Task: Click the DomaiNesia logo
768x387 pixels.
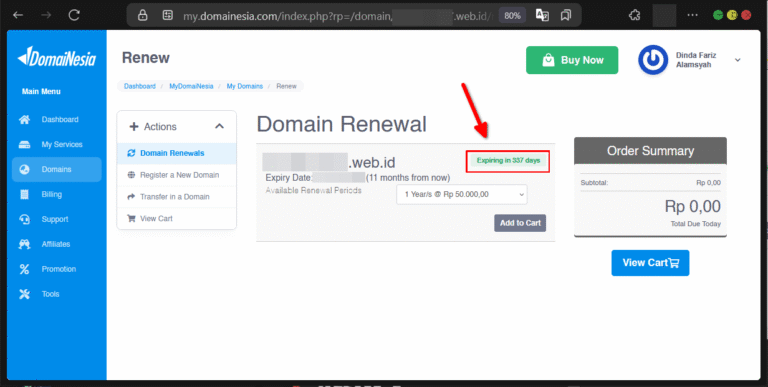Action: pyautogui.click(x=57, y=58)
